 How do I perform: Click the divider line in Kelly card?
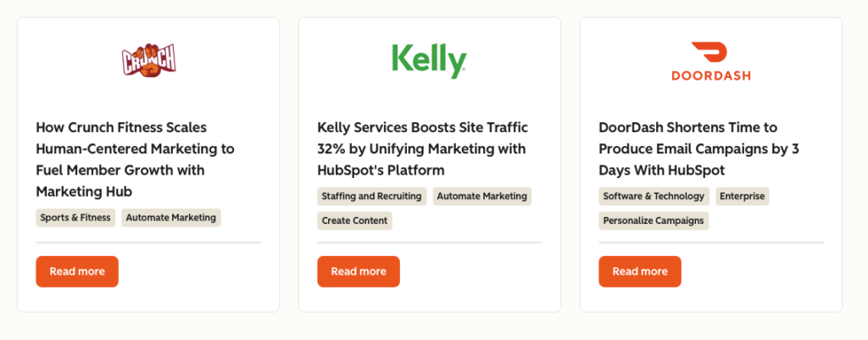pos(429,242)
